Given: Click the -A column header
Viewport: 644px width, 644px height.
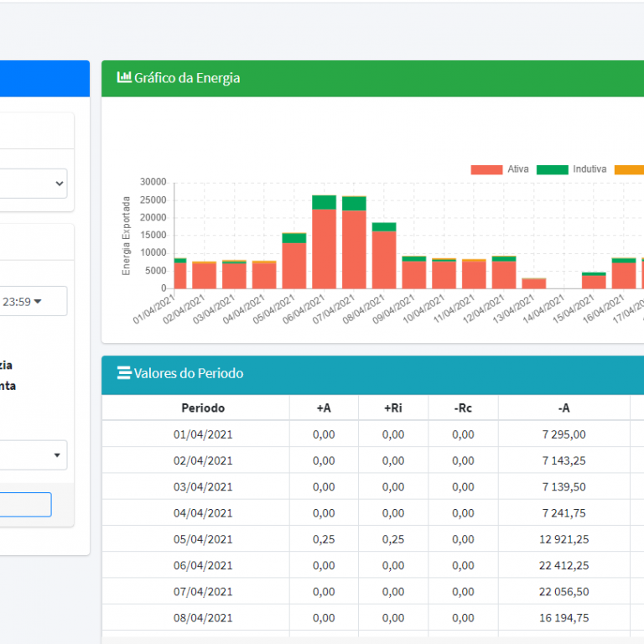Looking at the screenshot, I should tap(563, 408).
